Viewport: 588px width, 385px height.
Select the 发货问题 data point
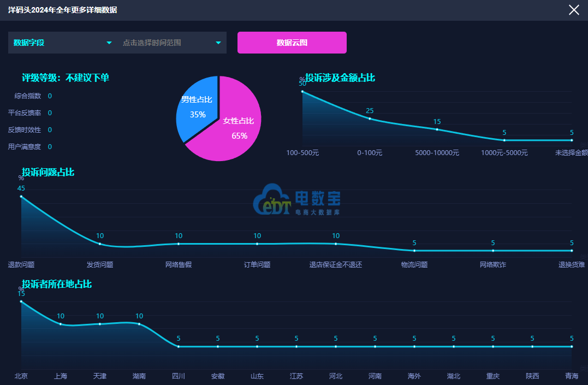(x=100, y=244)
